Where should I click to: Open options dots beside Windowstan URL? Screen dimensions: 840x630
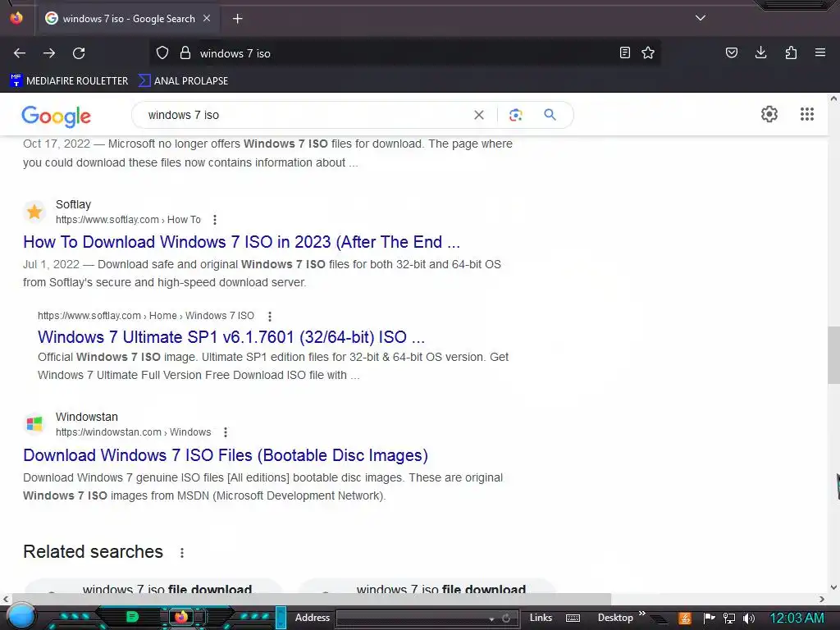226,432
